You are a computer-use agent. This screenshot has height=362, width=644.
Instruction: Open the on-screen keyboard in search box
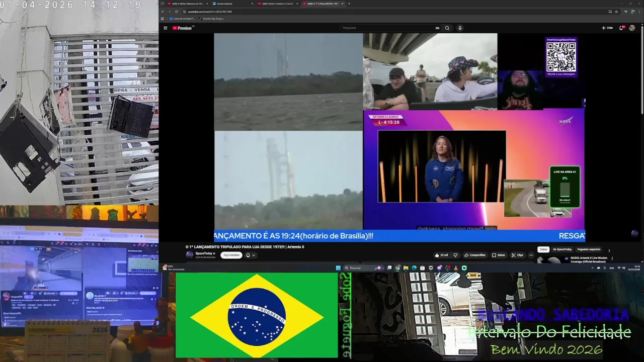[x=437, y=28]
